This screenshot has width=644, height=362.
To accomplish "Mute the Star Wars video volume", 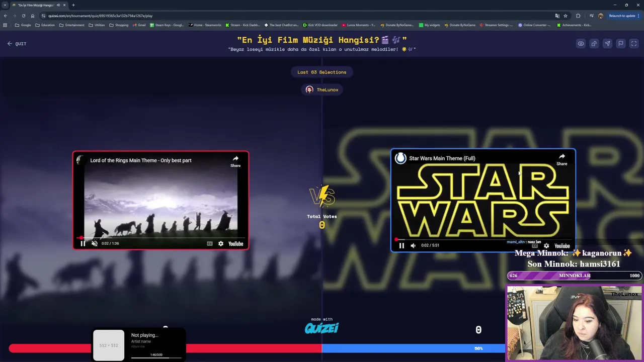I will 413,245.
